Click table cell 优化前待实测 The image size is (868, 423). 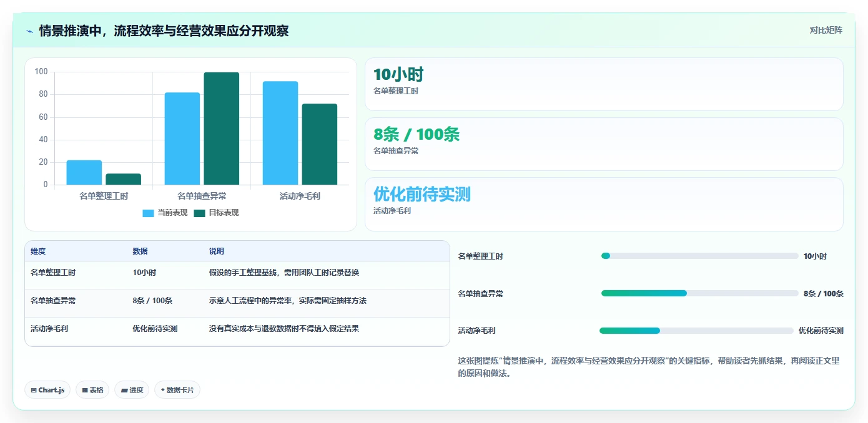click(x=155, y=329)
